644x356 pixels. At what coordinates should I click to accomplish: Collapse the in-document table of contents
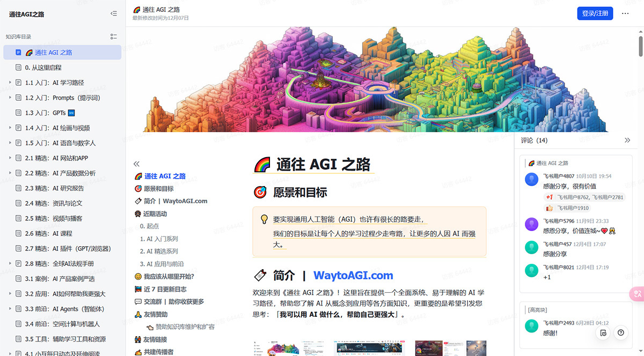[136, 164]
